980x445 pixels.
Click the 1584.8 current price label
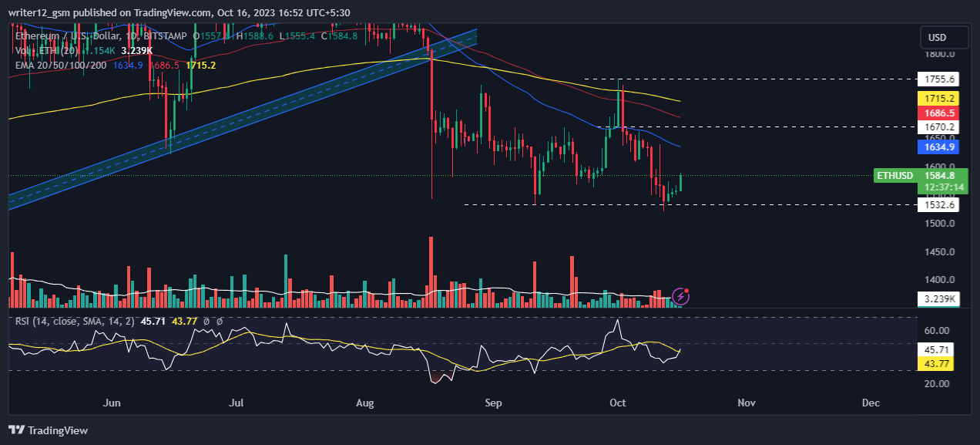click(941, 176)
